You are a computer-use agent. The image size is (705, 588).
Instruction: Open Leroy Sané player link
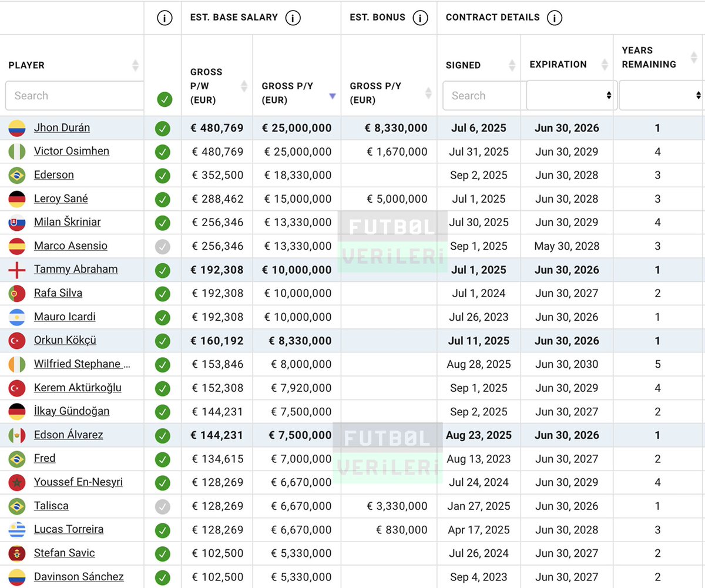pyautogui.click(x=61, y=199)
